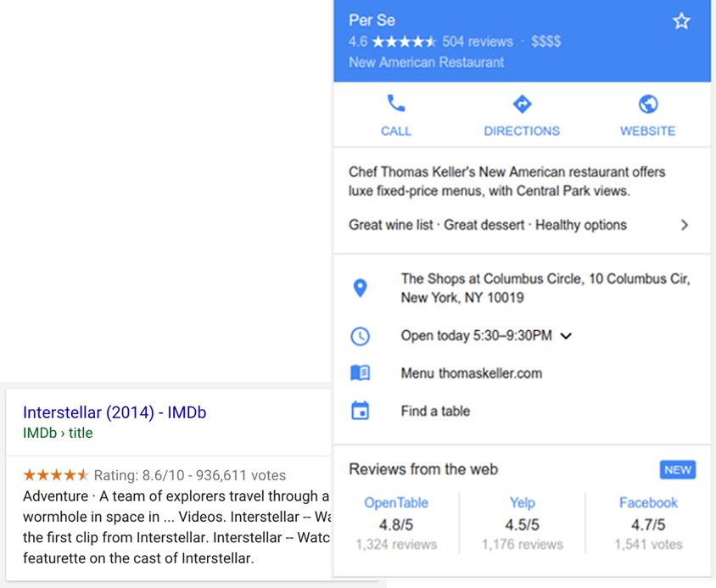Click the IMDb › title breadcrumb

tap(58, 433)
